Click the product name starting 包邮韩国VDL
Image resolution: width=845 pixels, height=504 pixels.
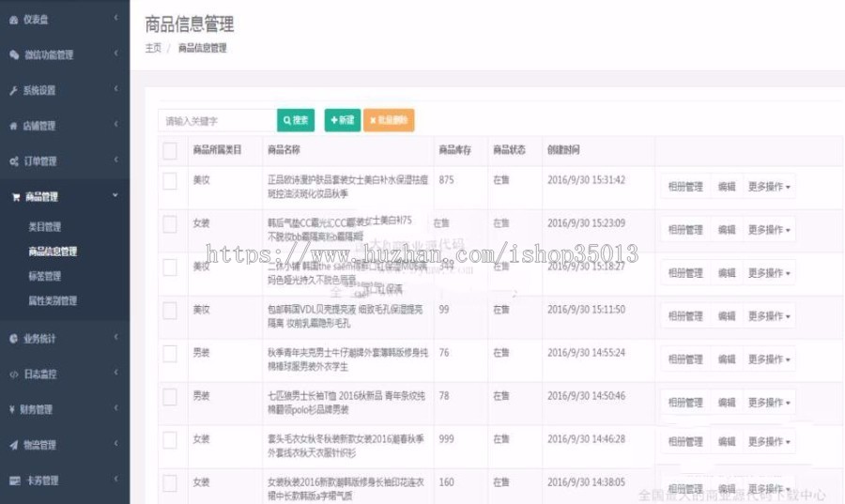pos(346,316)
